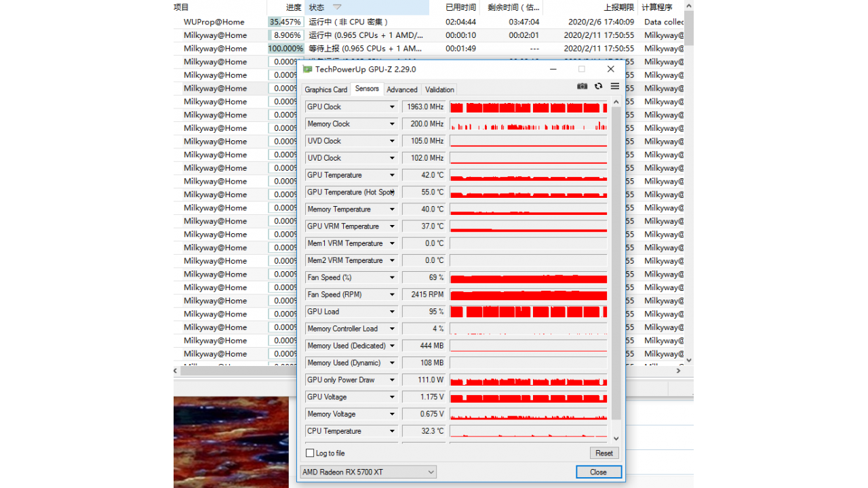Maximize the GPU-Z window
The image size is (868, 488).
(x=581, y=69)
